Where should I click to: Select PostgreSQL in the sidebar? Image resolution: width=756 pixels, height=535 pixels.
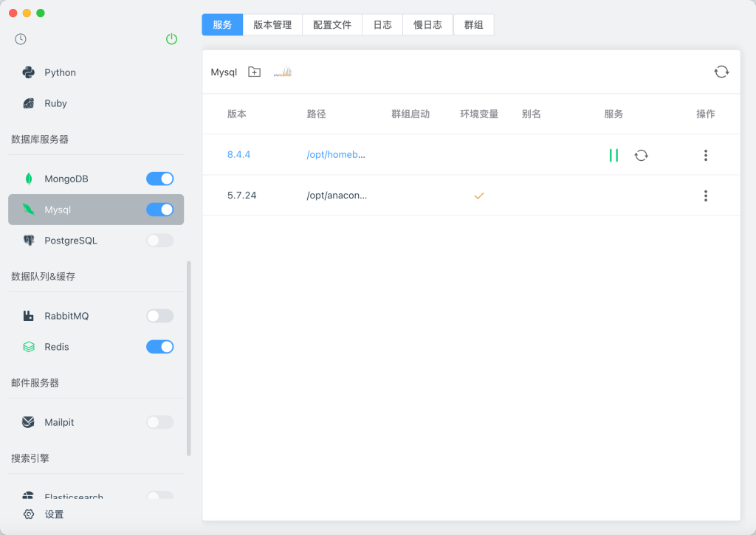pos(96,241)
